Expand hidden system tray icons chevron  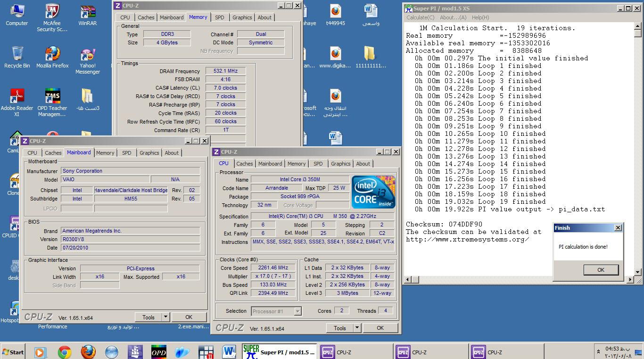599,352
